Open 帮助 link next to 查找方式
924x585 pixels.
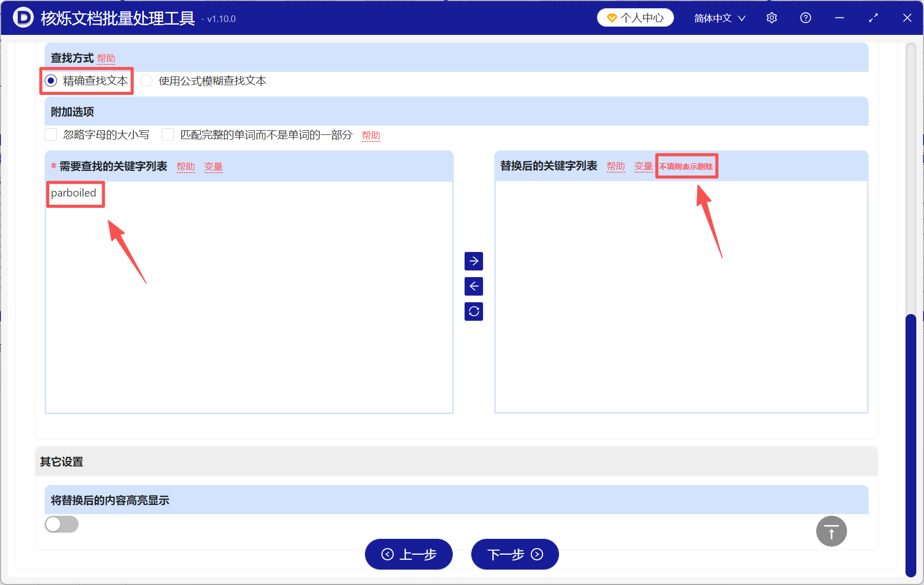click(106, 58)
